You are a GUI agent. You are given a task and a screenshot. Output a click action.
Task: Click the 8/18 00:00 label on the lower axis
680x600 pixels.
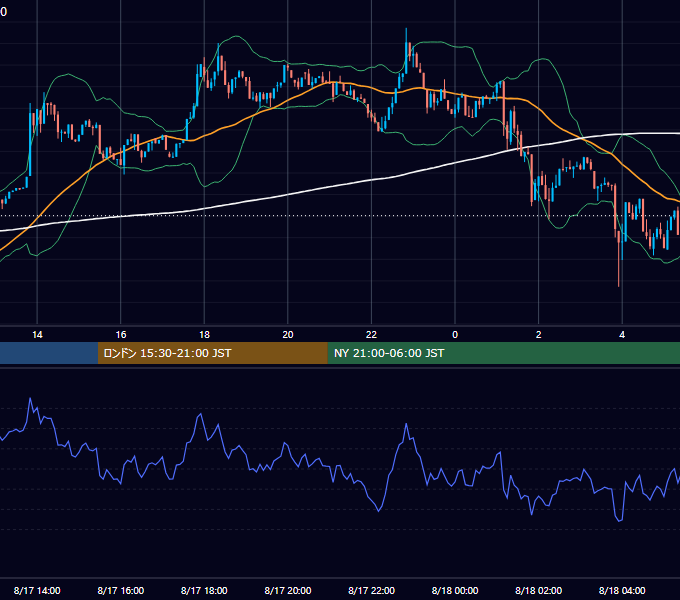click(455, 590)
